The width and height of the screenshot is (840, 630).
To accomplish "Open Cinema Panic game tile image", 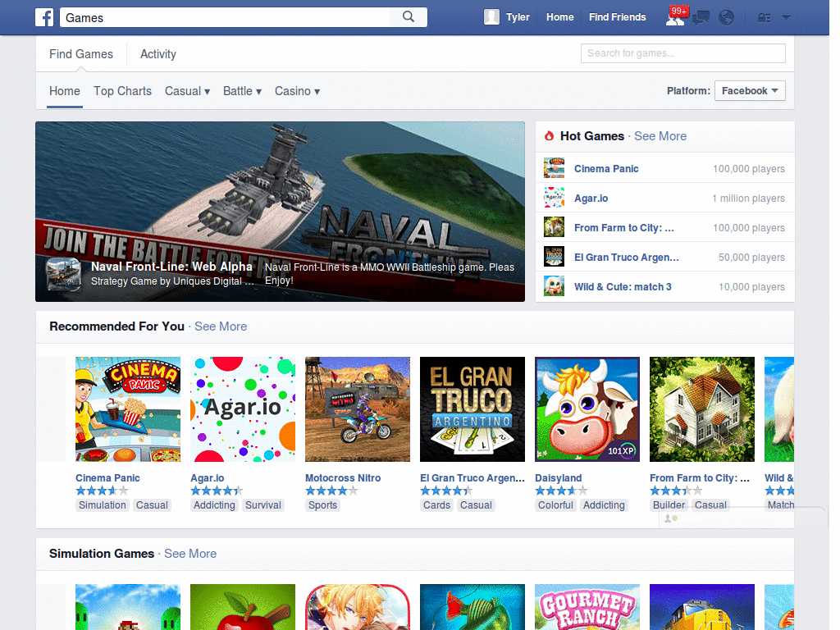I will pos(128,409).
